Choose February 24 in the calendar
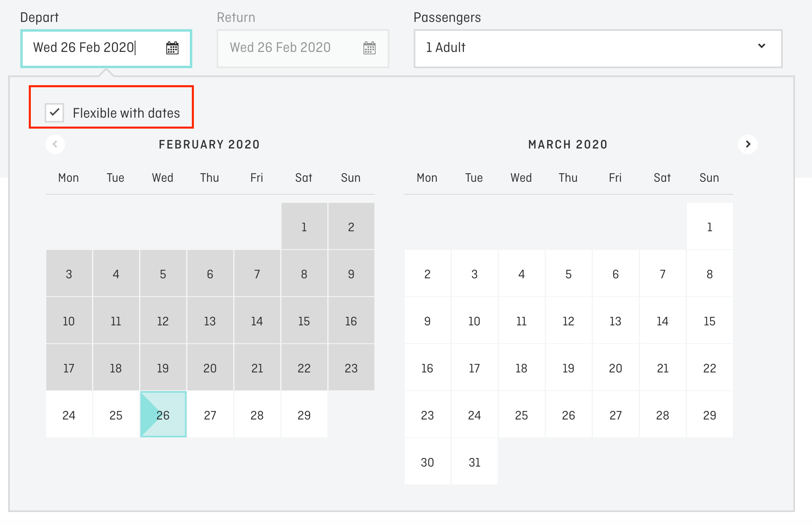Image resolution: width=812 pixels, height=525 pixels. pos(69,415)
